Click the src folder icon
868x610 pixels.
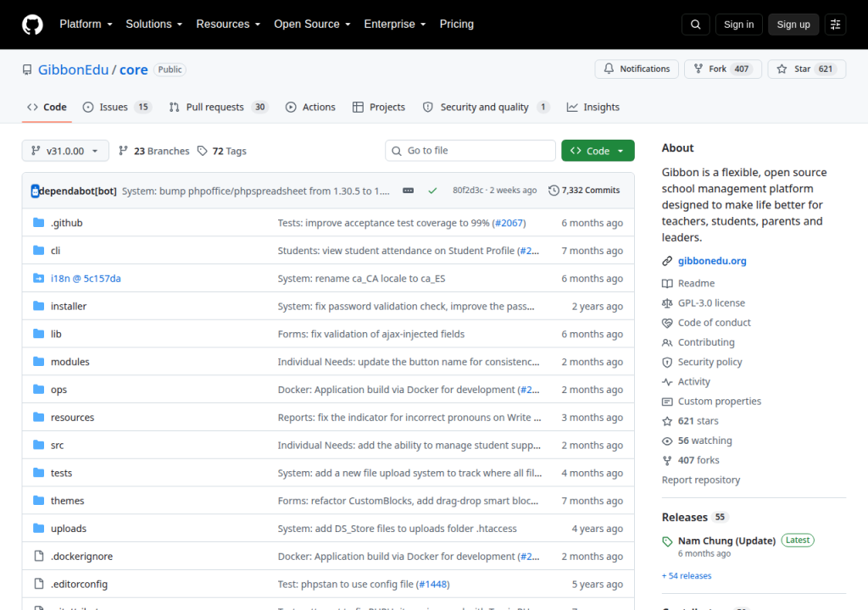pos(38,445)
